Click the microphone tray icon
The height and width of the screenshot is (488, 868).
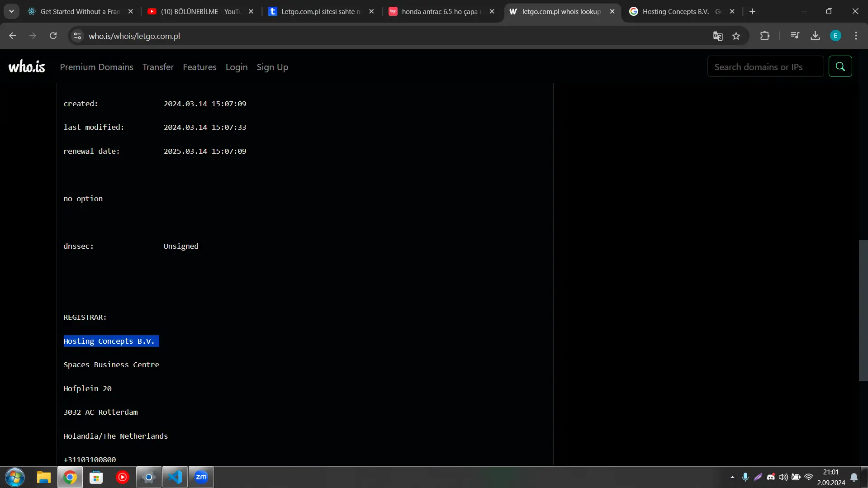pyautogui.click(x=745, y=477)
